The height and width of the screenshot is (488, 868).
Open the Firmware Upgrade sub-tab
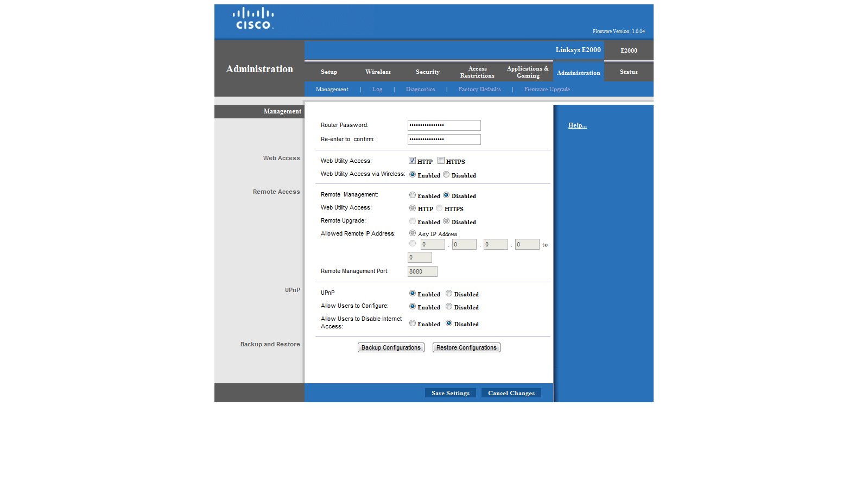point(547,90)
